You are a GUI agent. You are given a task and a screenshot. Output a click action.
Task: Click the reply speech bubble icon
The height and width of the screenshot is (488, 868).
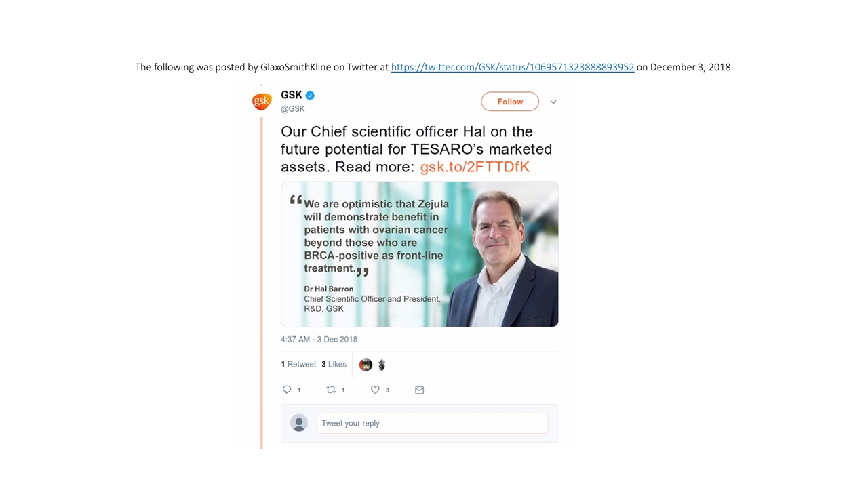(287, 390)
